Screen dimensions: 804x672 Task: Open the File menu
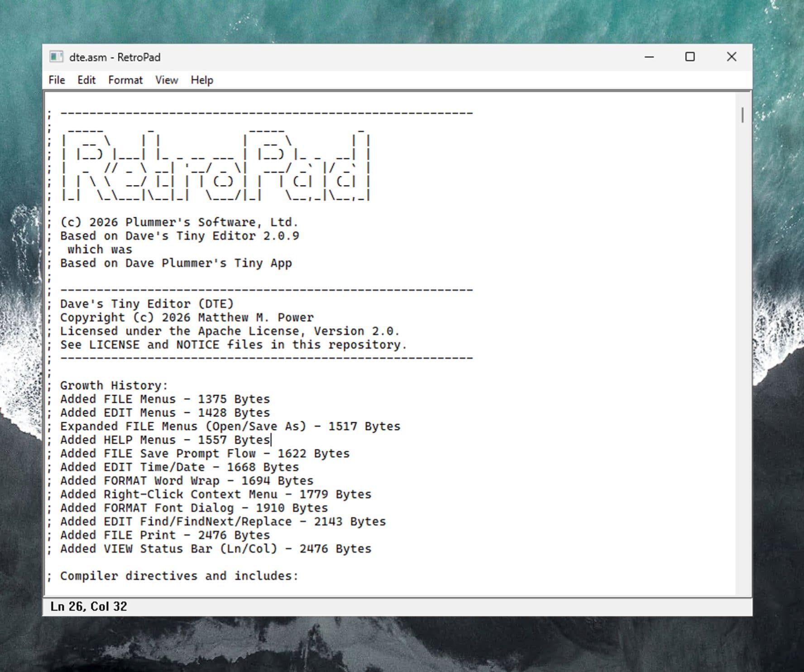tap(57, 80)
